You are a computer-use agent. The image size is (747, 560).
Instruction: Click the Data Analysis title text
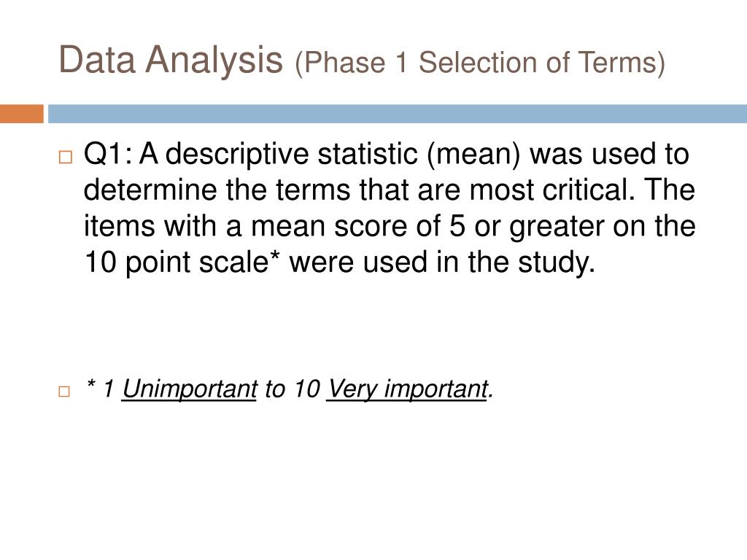click(x=171, y=61)
